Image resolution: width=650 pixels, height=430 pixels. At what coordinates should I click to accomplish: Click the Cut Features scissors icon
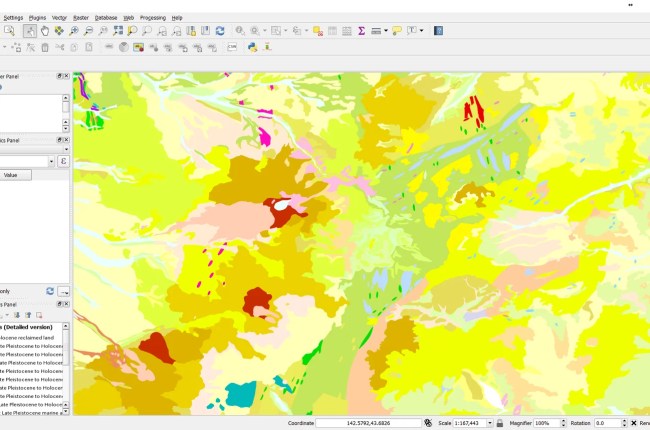click(x=60, y=47)
